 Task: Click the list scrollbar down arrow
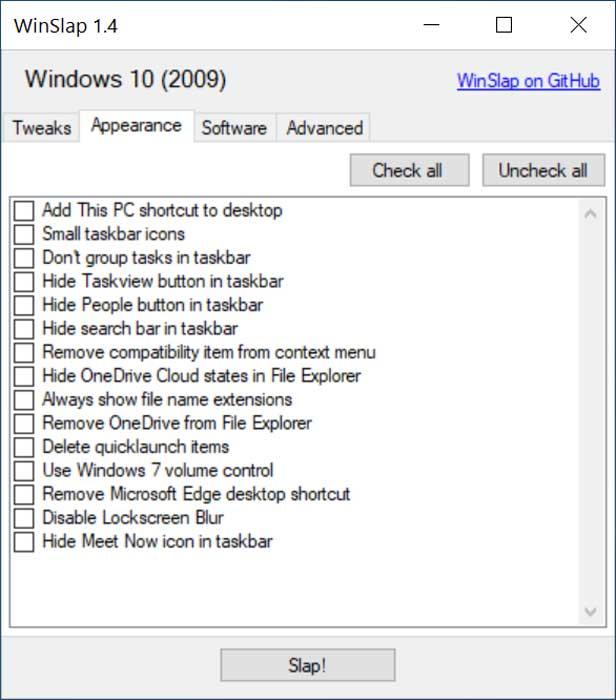click(591, 611)
